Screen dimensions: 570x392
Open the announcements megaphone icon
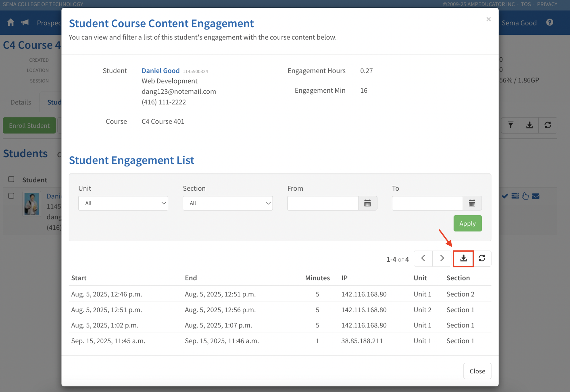coord(25,23)
